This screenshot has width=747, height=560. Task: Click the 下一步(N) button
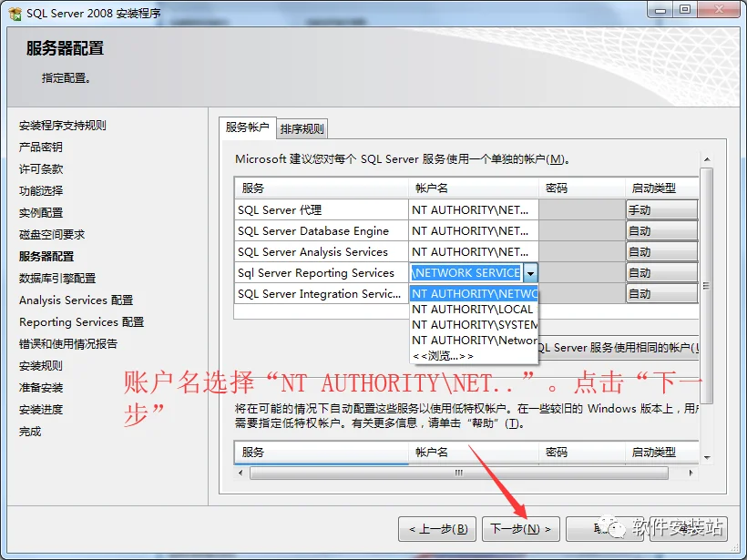click(x=521, y=529)
